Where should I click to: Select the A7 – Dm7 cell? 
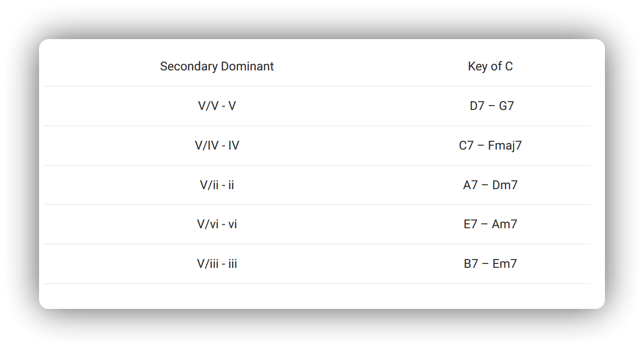click(x=490, y=185)
